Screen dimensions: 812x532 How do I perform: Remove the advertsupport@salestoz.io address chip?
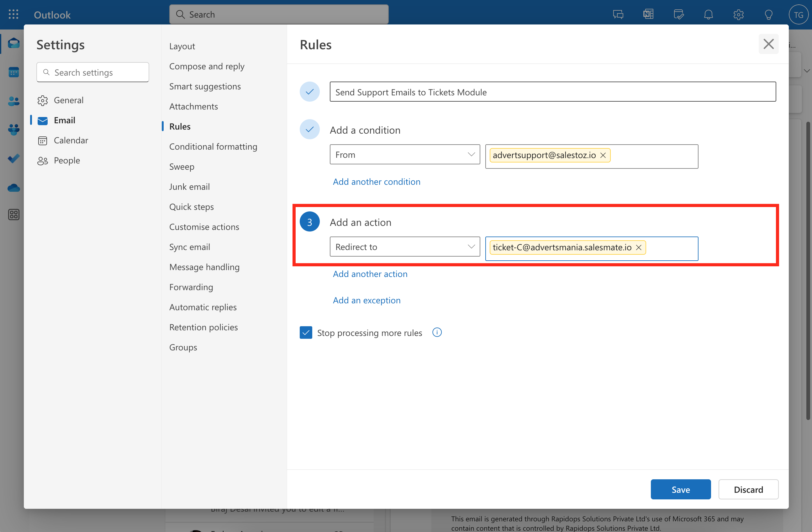603,155
